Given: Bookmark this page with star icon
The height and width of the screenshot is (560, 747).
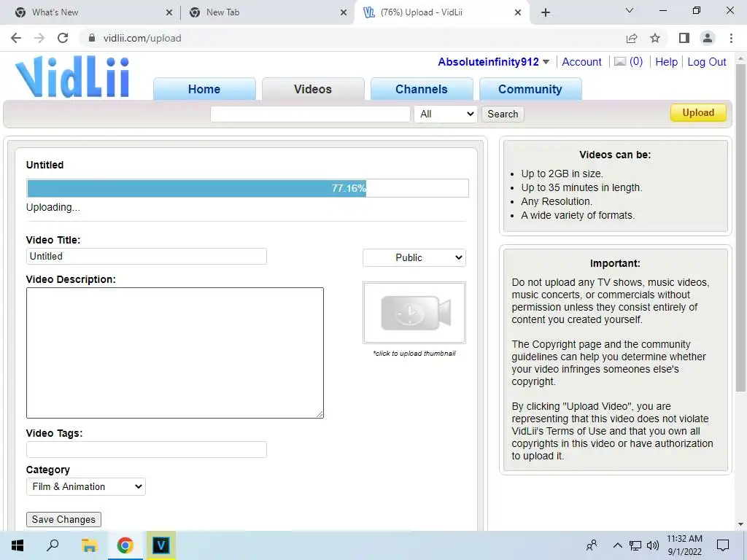Looking at the screenshot, I should (655, 38).
